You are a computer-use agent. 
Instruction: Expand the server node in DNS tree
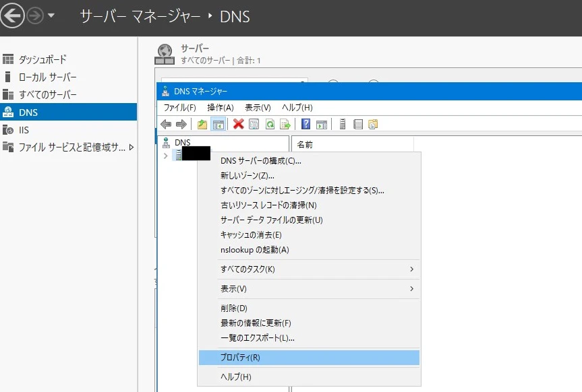[165, 156]
